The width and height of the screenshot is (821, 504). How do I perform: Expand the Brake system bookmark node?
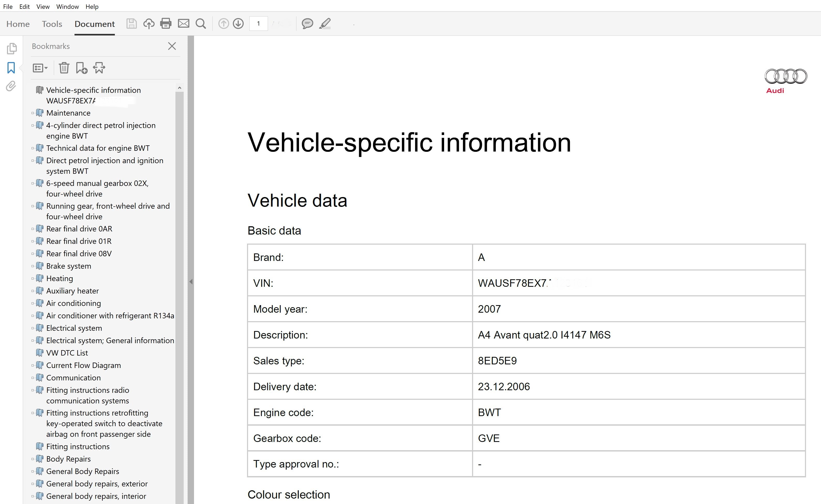point(33,266)
